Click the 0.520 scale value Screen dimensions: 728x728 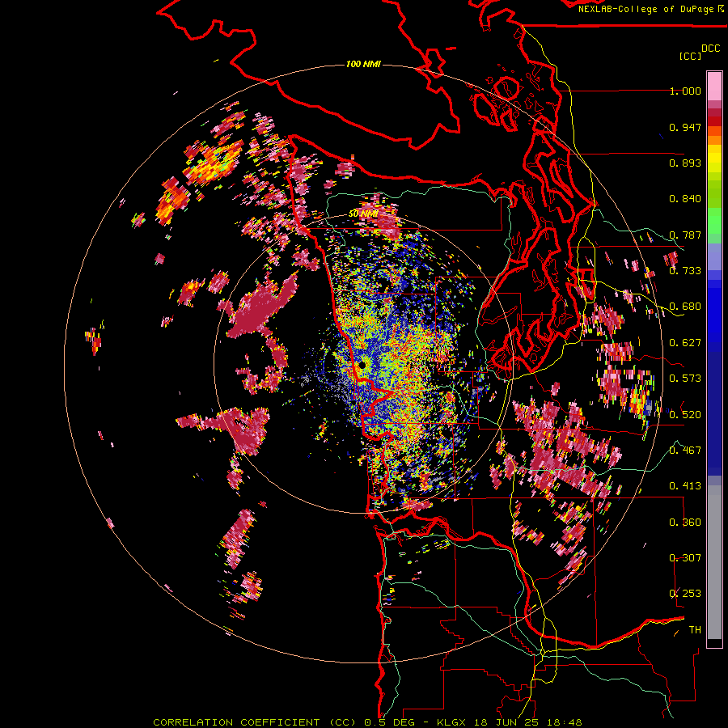685,414
